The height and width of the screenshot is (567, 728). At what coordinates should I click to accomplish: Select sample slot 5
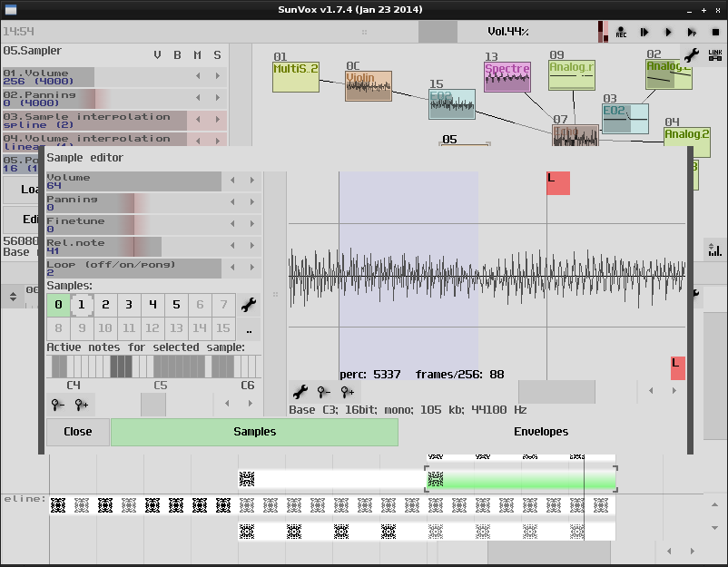pos(176,305)
